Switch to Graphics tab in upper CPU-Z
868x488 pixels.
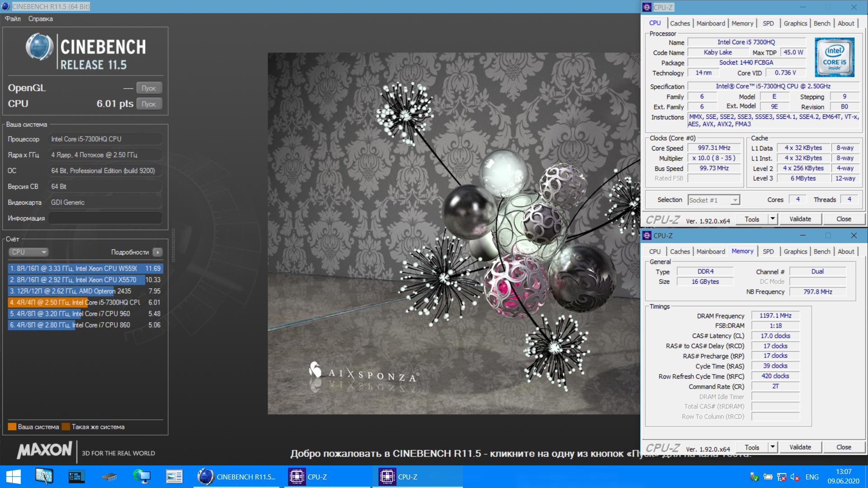(x=795, y=23)
